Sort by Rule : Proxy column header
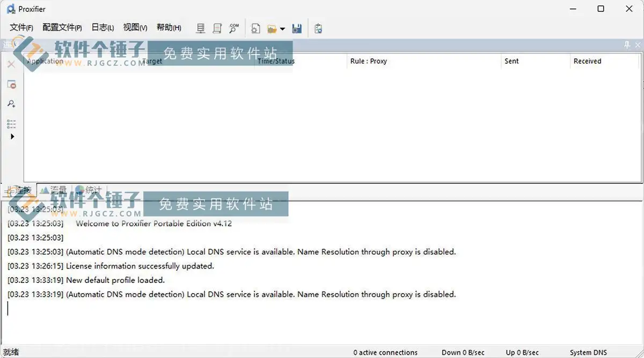The height and width of the screenshot is (358, 644). 369,61
